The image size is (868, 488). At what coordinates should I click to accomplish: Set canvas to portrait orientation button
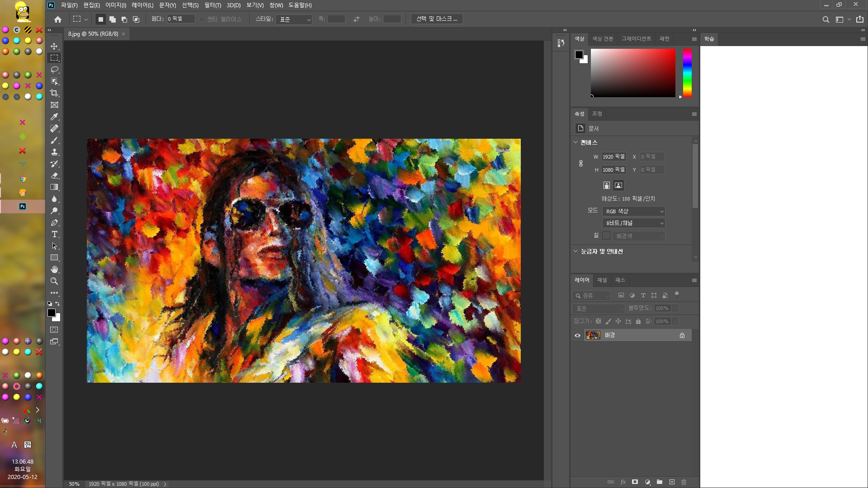click(607, 185)
